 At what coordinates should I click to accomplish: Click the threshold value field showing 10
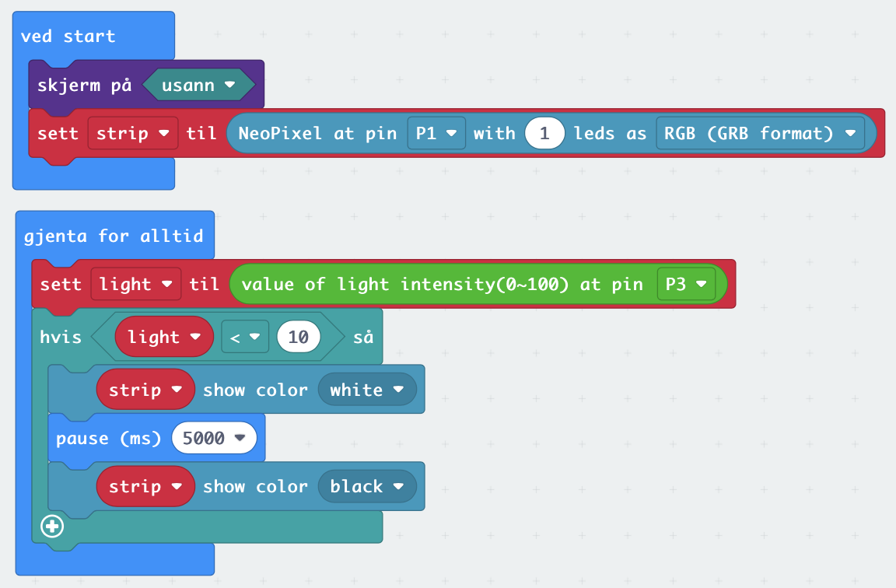pos(299,337)
